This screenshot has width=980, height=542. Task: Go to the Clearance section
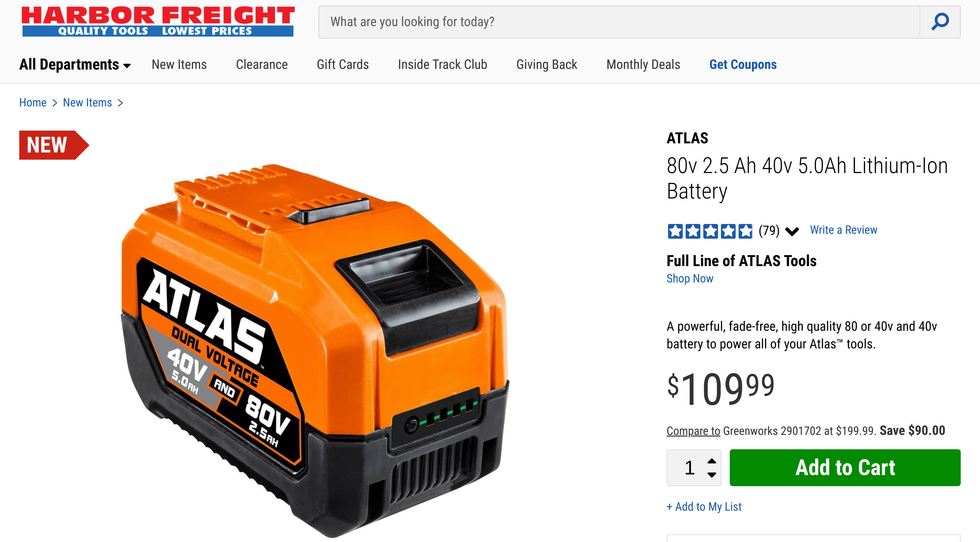pos(262,64)
